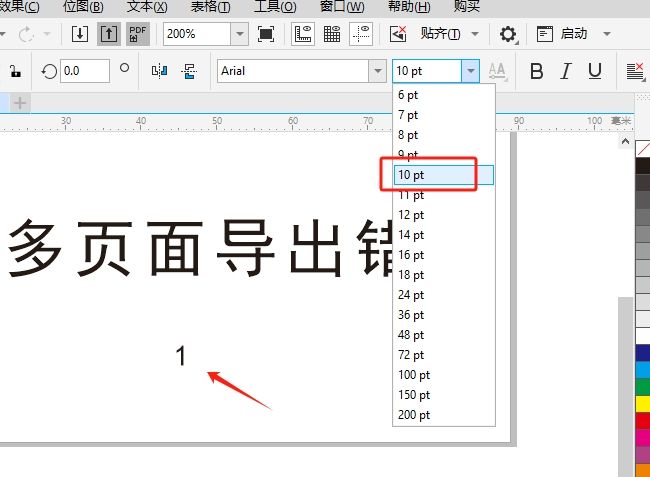Open the Arial font list dropdown
Image resolution: width=650 pixels, height=477 pixels.
[x=377, y=71]
